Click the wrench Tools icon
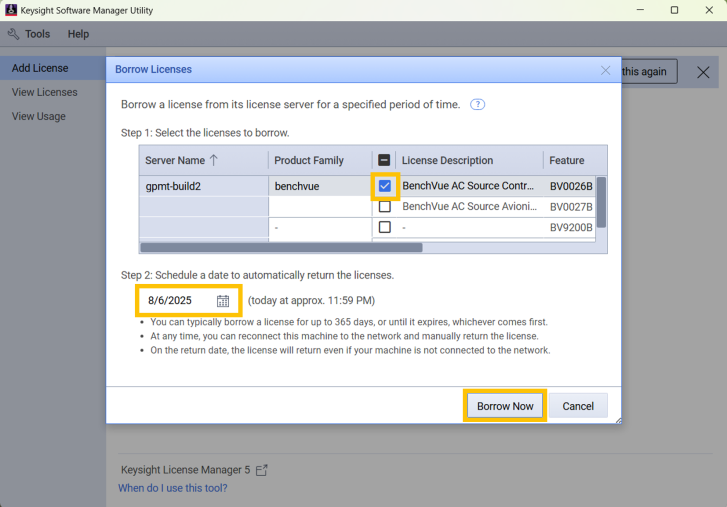This screenshot has width=727, height=507. pos(13,34)
